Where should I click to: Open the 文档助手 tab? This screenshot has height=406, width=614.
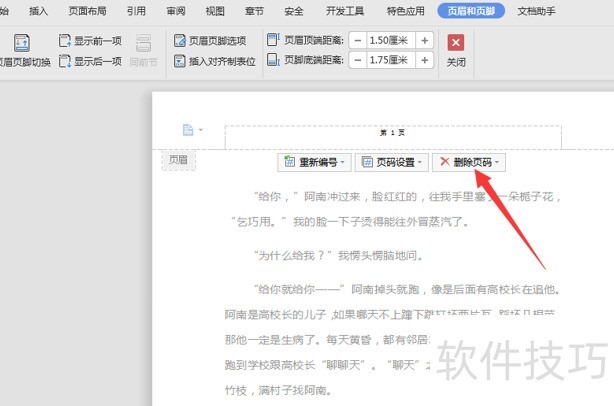tap(536, 11)
